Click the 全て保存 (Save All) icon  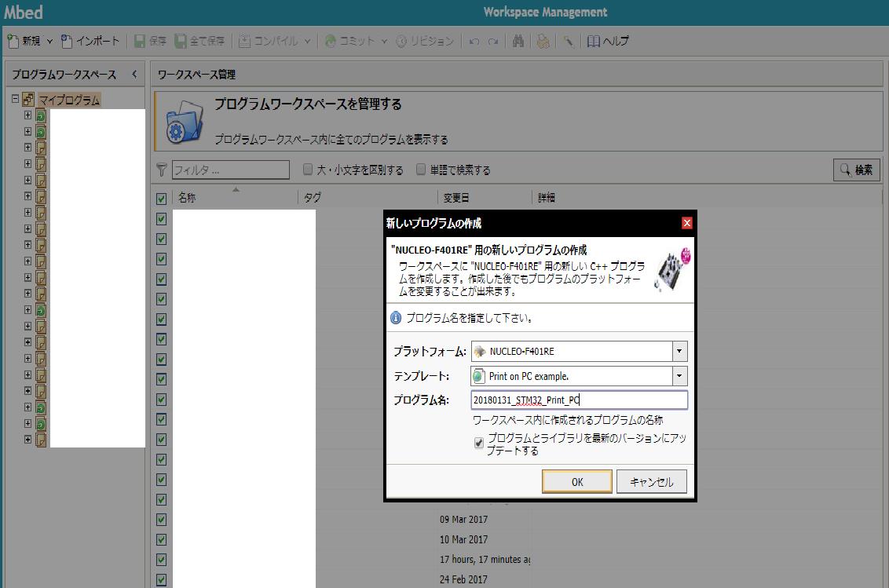pyautogui.click(x=181, y=41)
